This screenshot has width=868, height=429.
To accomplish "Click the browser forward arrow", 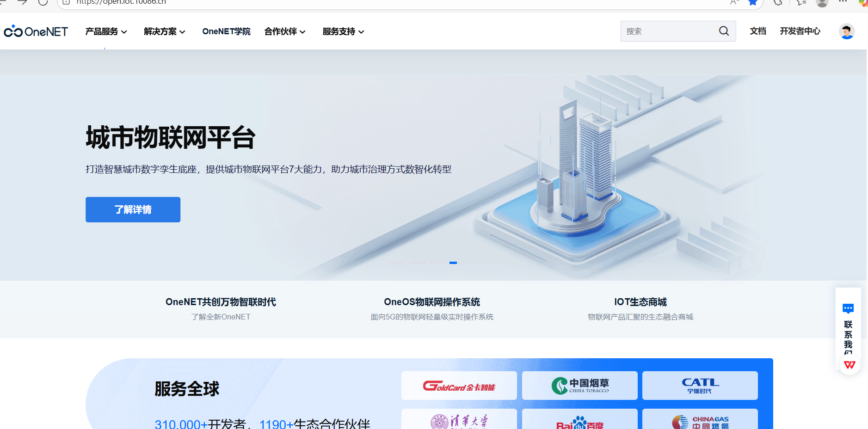I will (x=22, y=2).
